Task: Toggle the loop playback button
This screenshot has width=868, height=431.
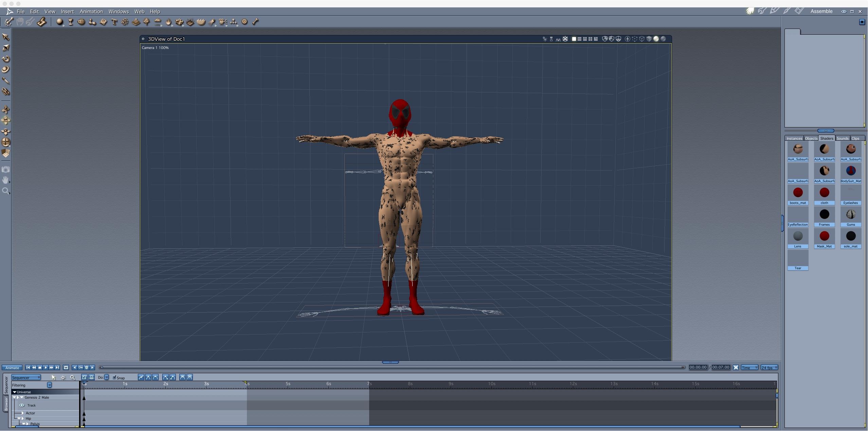Action: tap(66, 367)
